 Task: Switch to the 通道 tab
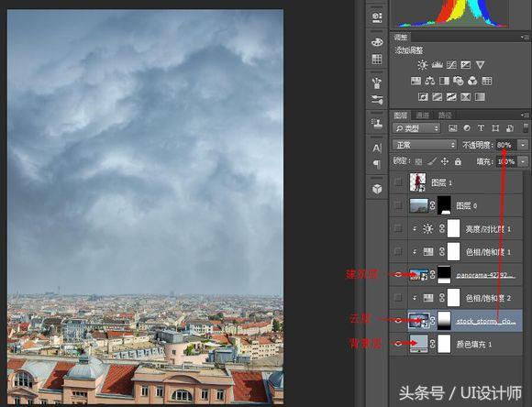[x=423, y=115]
